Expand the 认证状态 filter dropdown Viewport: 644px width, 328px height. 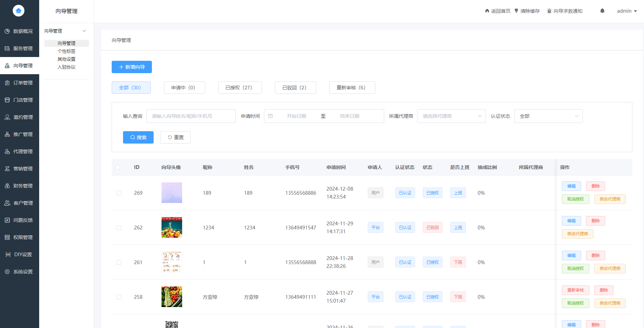click(x=548, y=116)
